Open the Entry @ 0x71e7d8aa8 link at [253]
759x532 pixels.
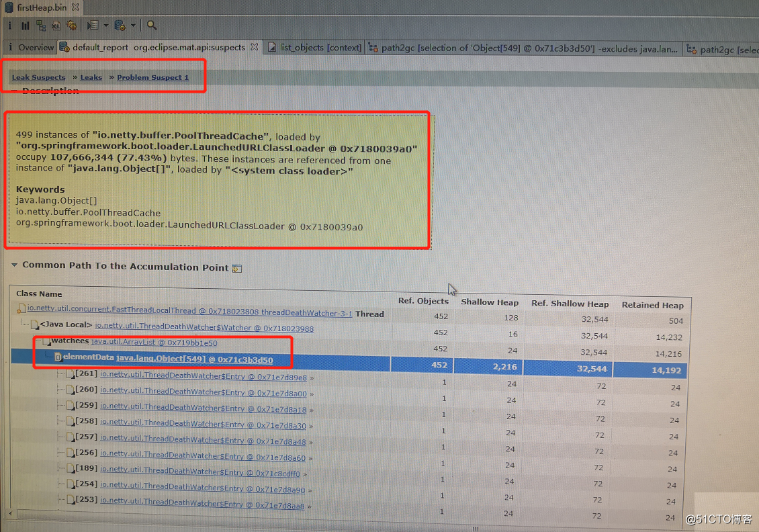tap(202, 503)
